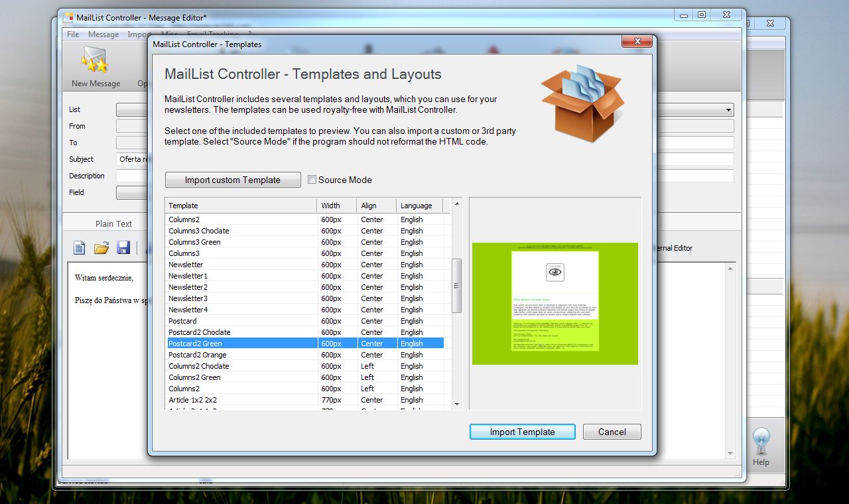The height and width of the screenshot is (504, 849).
Task: Sort list by the Width column header
Action: click(337, 206)
